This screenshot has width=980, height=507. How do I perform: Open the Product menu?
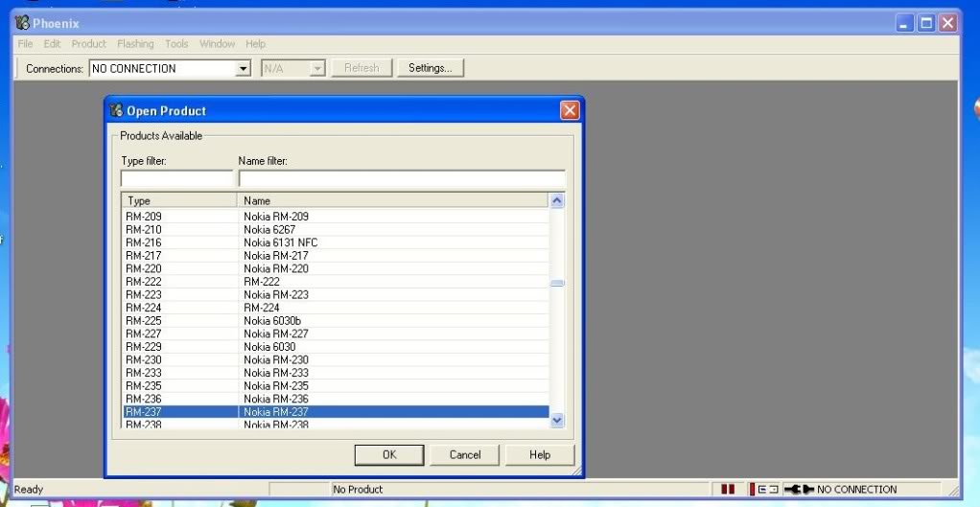point(89,44)
